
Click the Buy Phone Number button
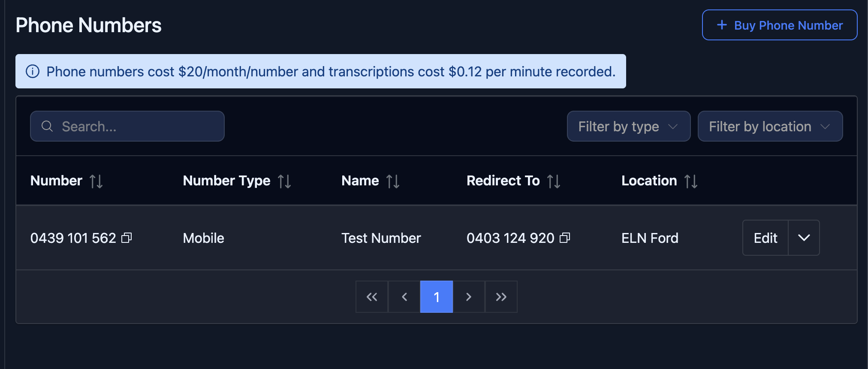click(779, 25)
